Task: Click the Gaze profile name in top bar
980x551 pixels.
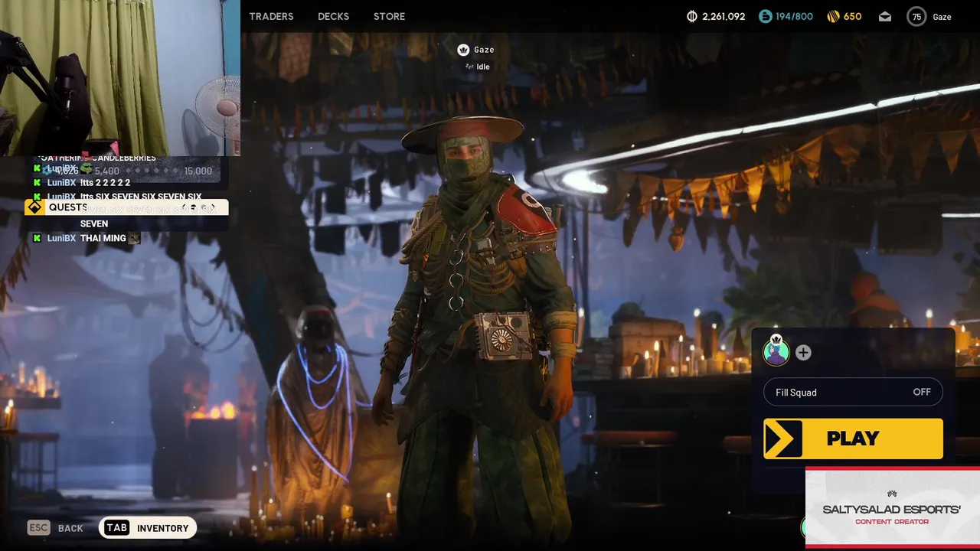Action: coord(942,16)
